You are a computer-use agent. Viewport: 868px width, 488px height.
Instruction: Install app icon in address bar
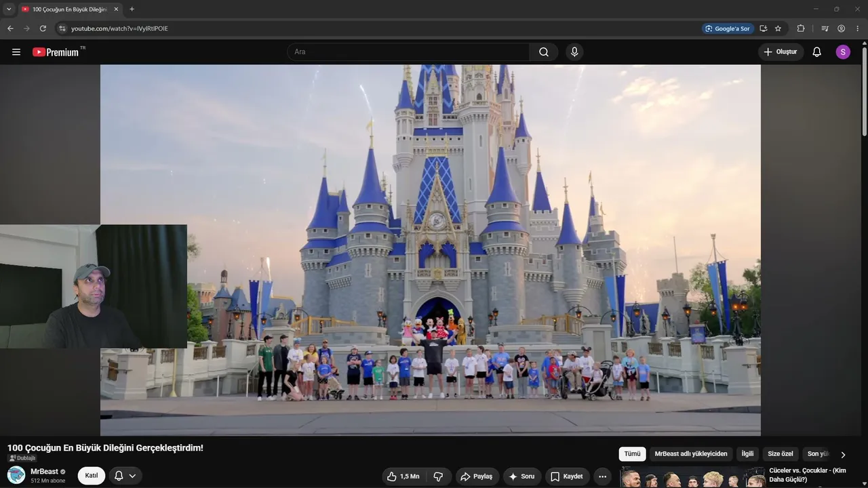point(764,28)
